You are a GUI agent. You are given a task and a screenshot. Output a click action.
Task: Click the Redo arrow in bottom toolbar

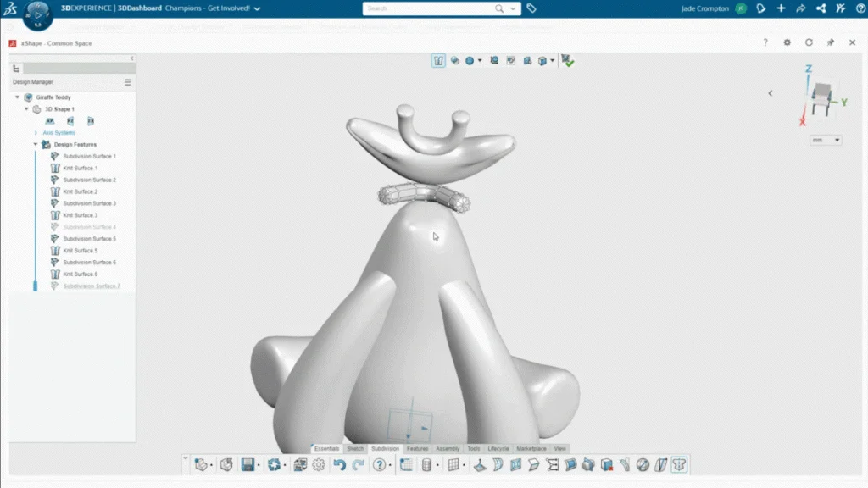358,464
